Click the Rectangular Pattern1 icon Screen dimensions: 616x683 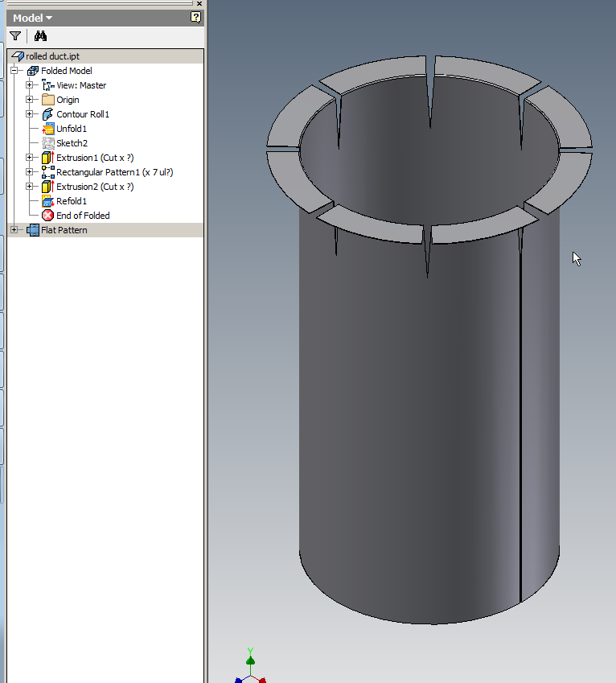click(48, 172)
